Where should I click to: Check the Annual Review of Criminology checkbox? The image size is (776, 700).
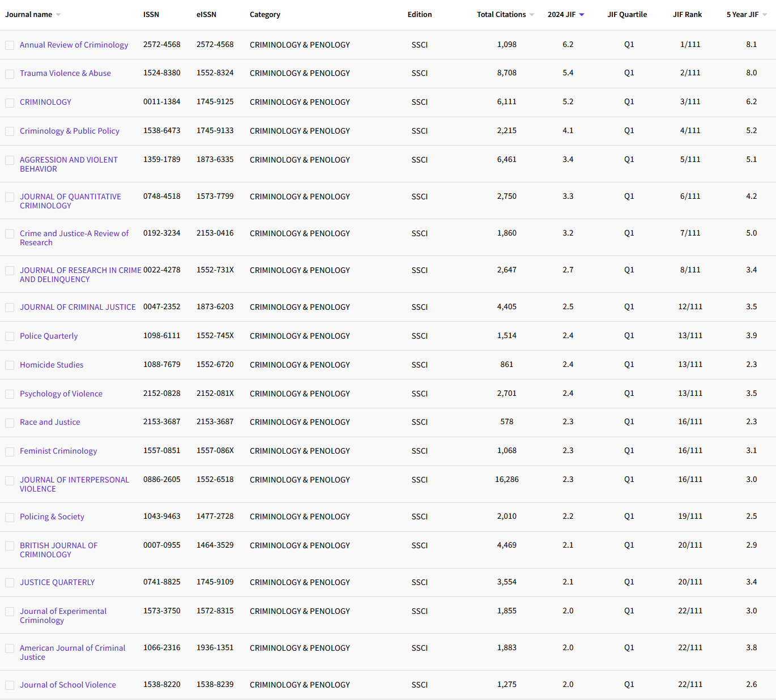tap(10, 45)
